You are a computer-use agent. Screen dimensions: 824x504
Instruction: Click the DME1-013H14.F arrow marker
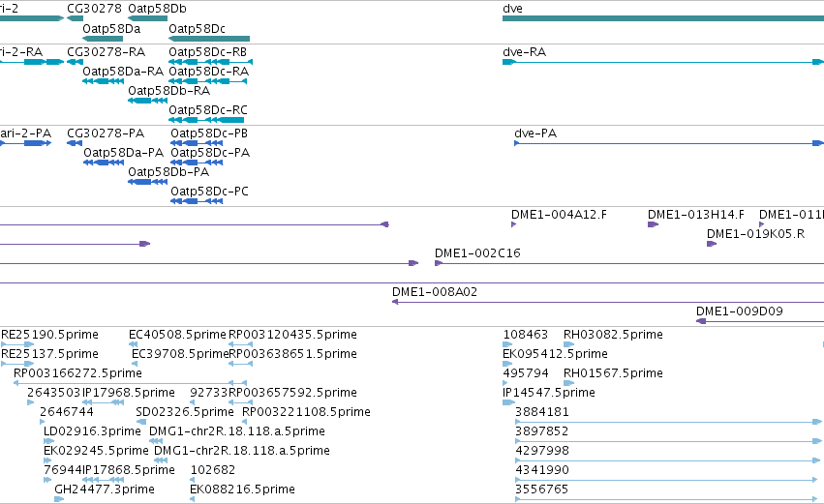click(x=653, y=224)
